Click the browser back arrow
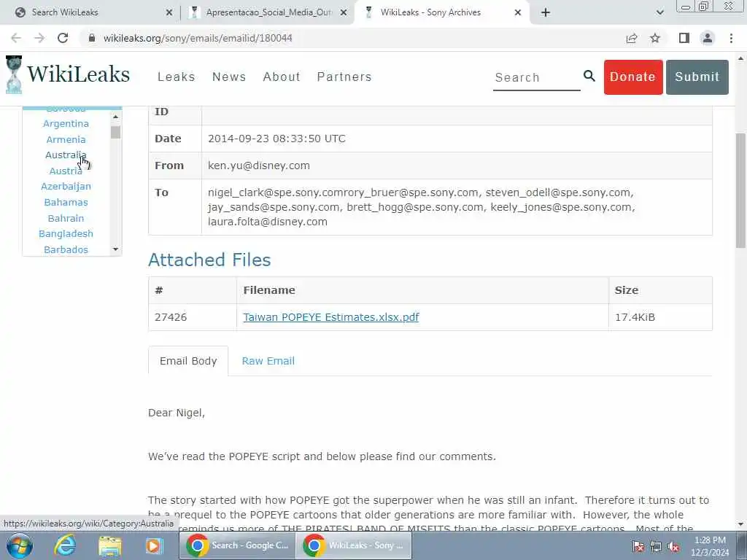 pos(16,38)
